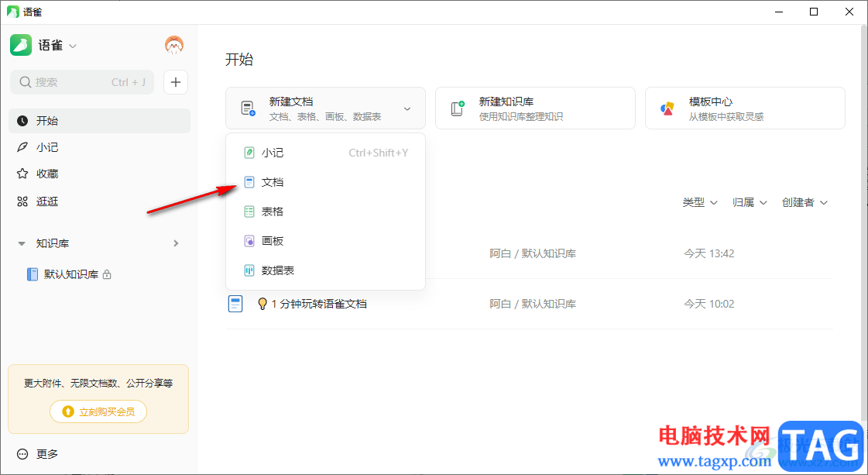Toggle the 新建文档 dropdown chevron

pos(407,108)
